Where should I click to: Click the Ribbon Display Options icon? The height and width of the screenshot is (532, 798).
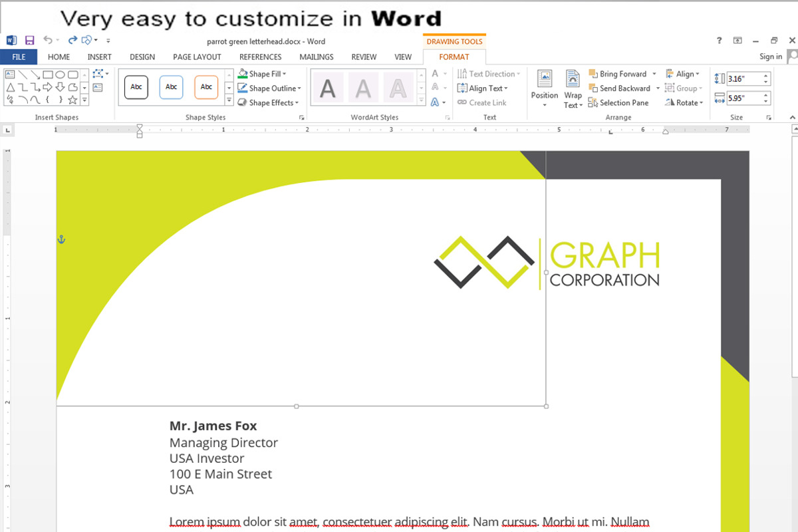(x=737, y=41)
